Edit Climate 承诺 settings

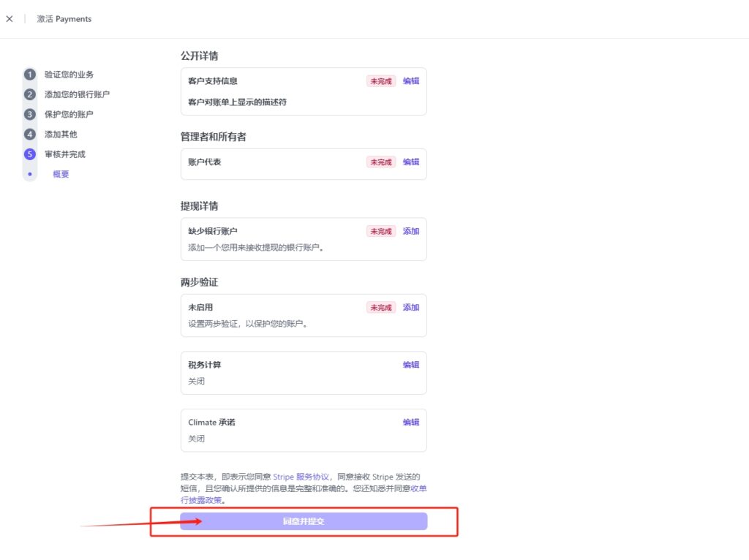[x=411, y=422]
